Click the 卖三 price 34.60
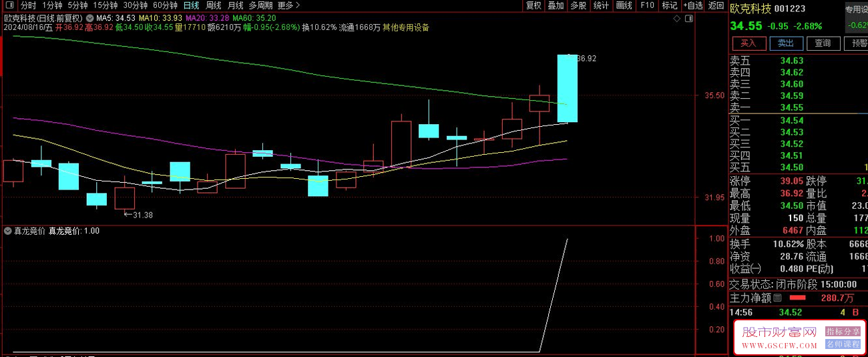Viewport: 868px width, 357px height. (x=791, y=84)
